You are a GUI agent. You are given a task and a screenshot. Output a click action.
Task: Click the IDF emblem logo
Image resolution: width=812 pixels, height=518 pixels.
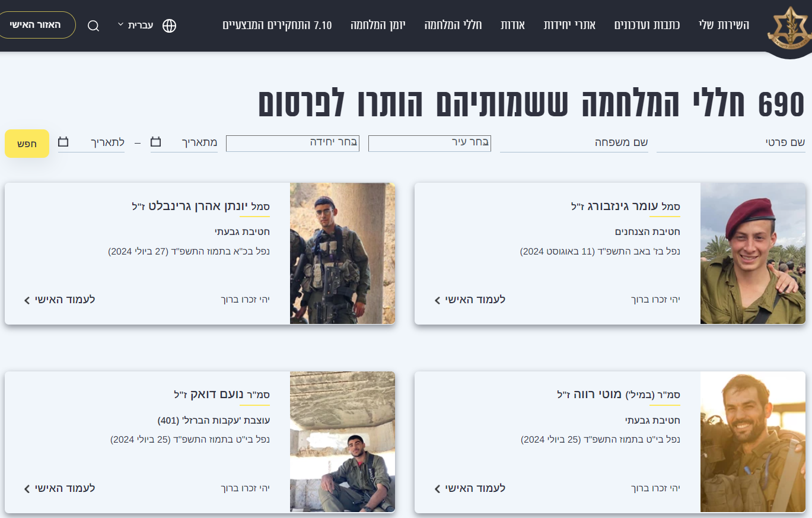tap(789, 28)
